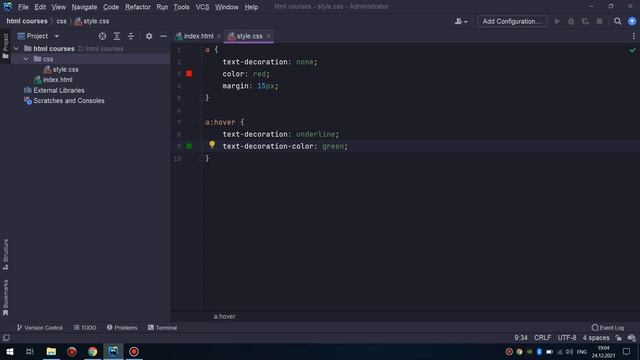640x360 pixels.
Task: Fold the a:hover rule block
Action: click(x=202, y=122)
